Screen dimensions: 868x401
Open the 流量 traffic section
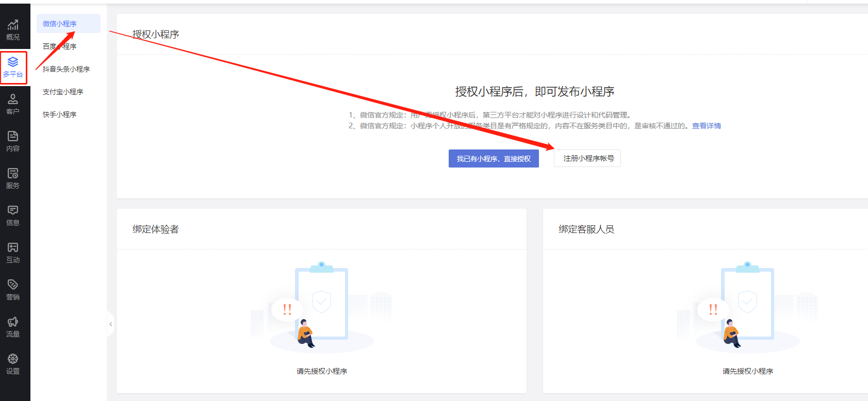tap(13, 327)
